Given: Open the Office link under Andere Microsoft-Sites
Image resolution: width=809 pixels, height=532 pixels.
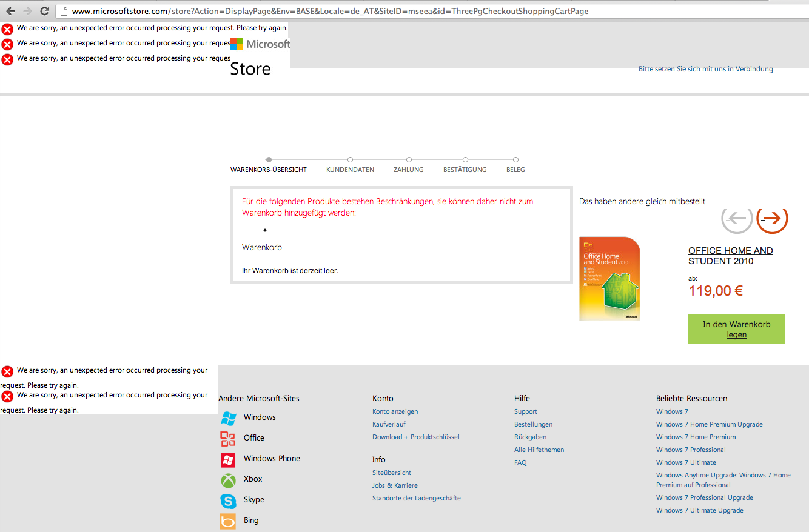Looking at the screenshot, I should pyautogui.click(x=254, y=438).
